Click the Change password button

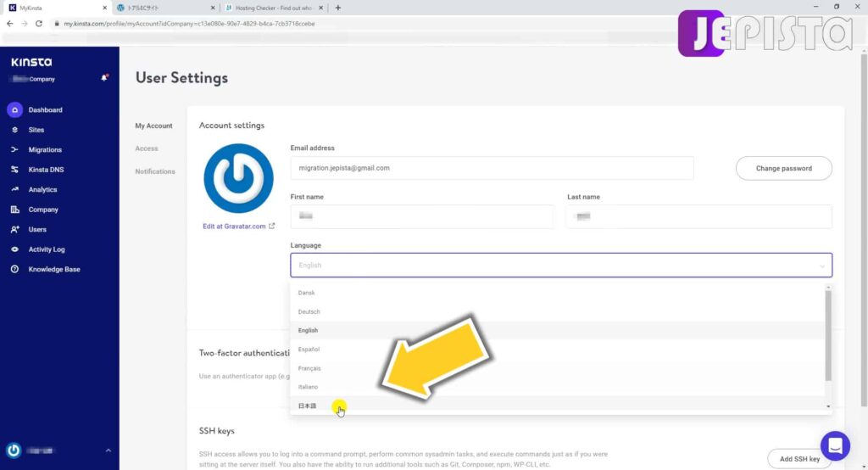[x=784, y=168]
